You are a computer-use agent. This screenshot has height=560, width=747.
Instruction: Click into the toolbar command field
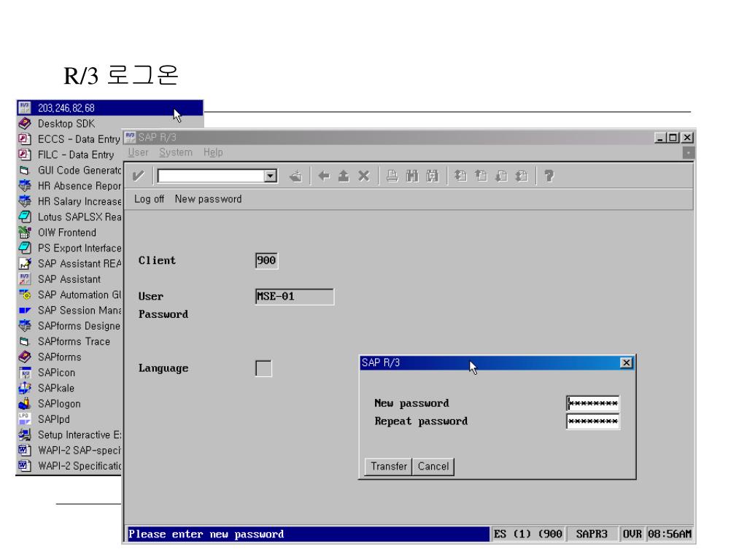(x=212, y=176)
